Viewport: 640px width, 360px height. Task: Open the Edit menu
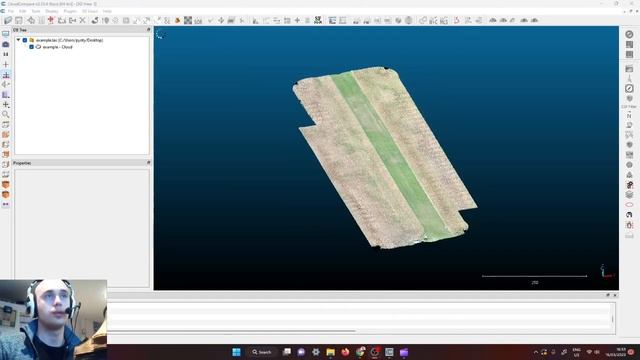point(23,11)
